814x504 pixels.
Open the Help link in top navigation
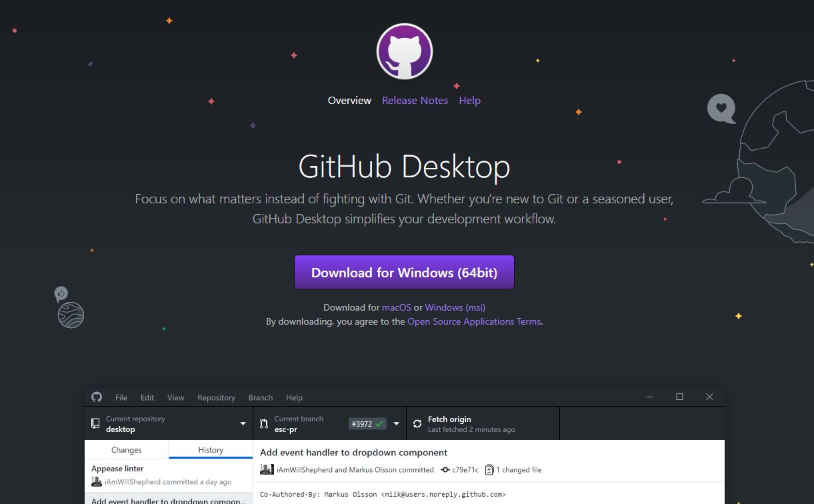click(x=469, y=101)
